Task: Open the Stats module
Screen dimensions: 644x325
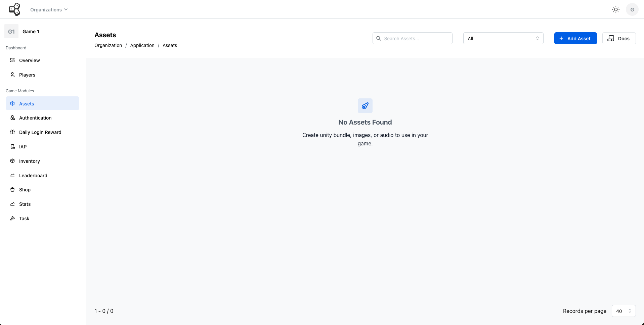Action: (x=42, y=204)
